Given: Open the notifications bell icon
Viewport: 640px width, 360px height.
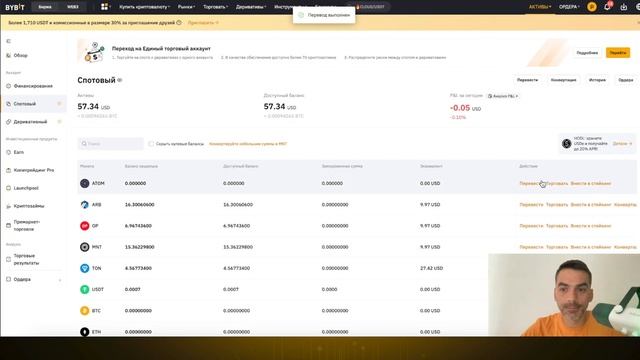Looking at the screenshot, I should click(x=607, y=7).
